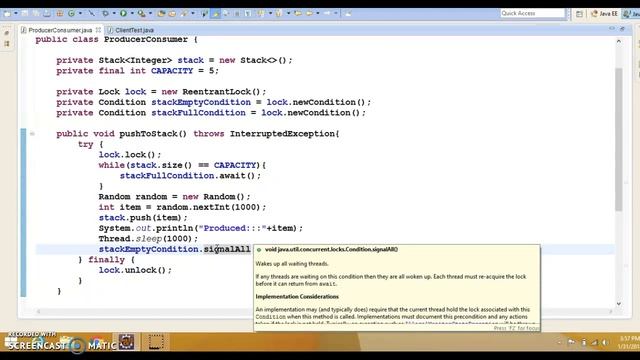Switch to the ProducerConsumer.java editor tab
640x360 pixels.
click(60, 30)
